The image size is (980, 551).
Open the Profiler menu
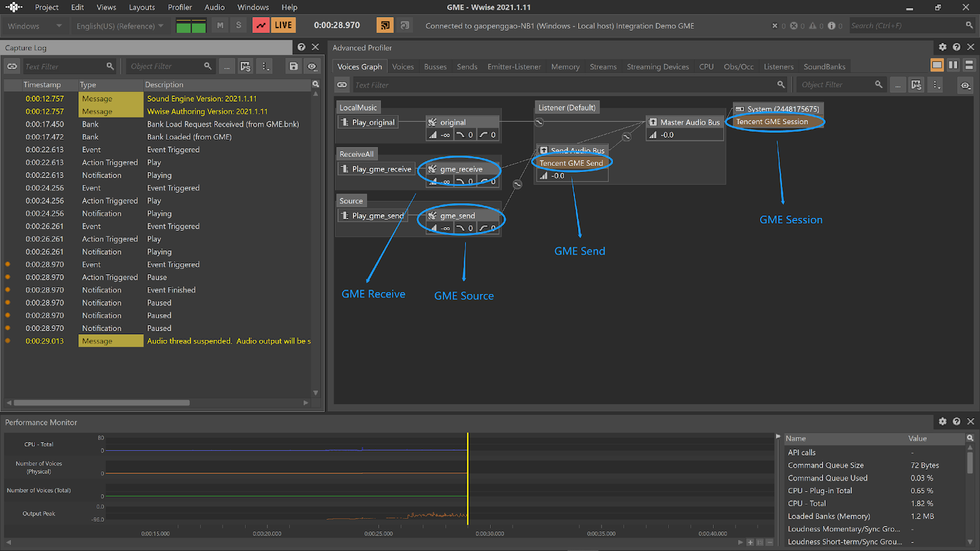point(179,7)
